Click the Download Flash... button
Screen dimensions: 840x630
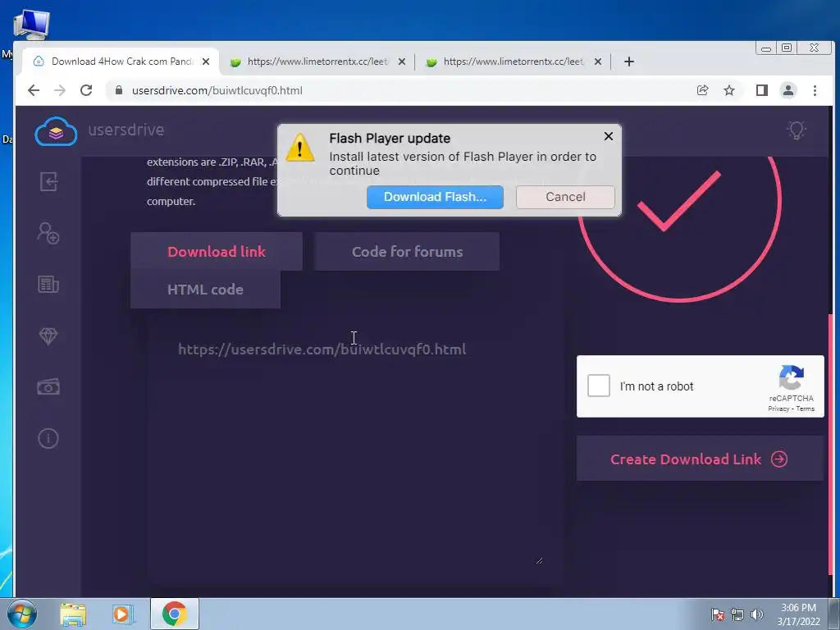pos(435,197)
